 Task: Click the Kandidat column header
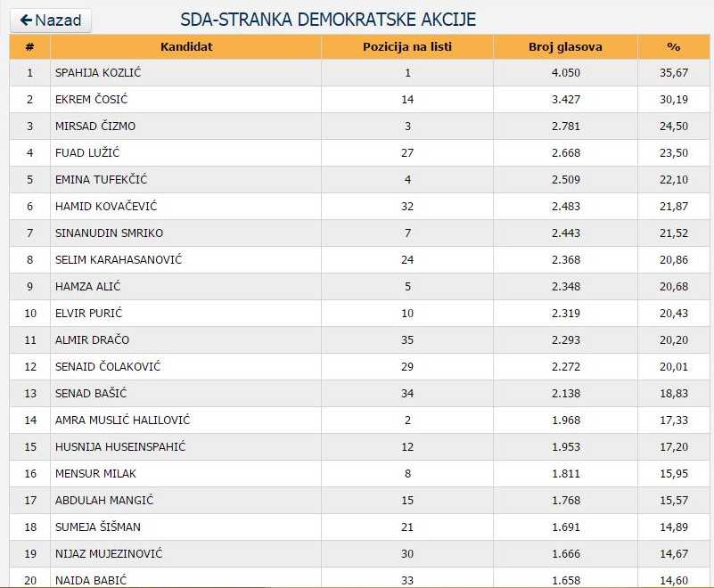186,46
